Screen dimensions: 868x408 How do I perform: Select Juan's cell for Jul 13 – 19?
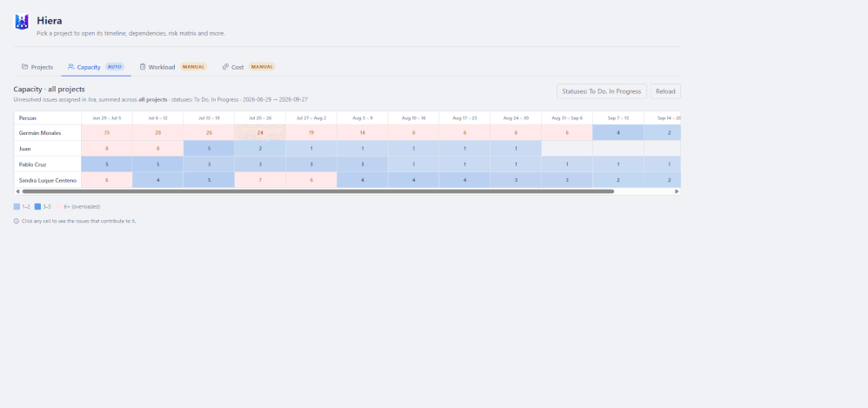click(x=209, y=149)
